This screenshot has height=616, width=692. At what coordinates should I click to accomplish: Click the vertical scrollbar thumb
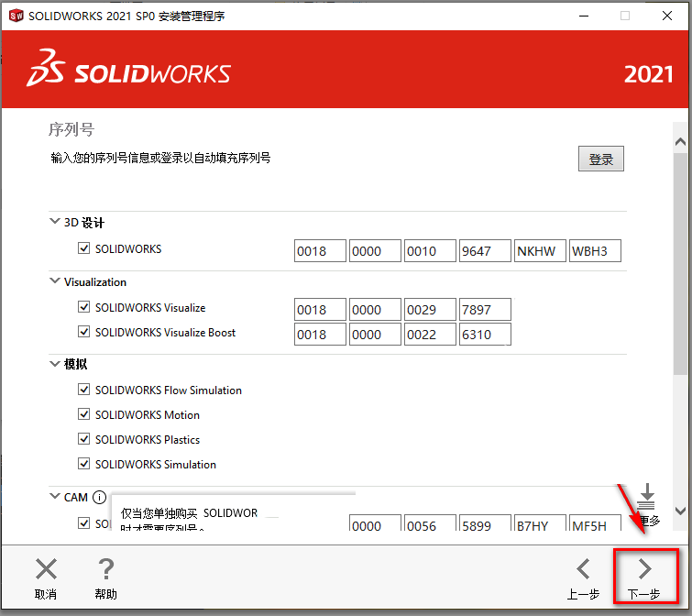coord(680,264)
